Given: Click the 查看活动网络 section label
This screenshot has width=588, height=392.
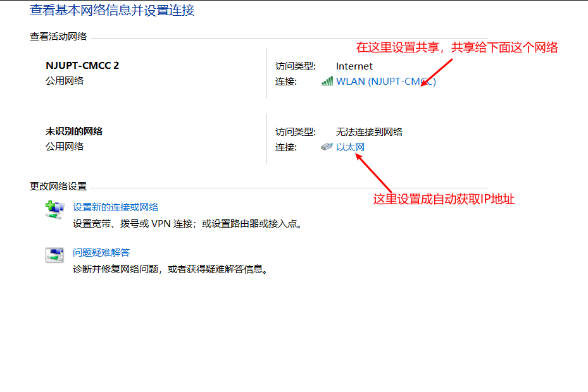Looking at the screenshot, I should tap(58, 36).
